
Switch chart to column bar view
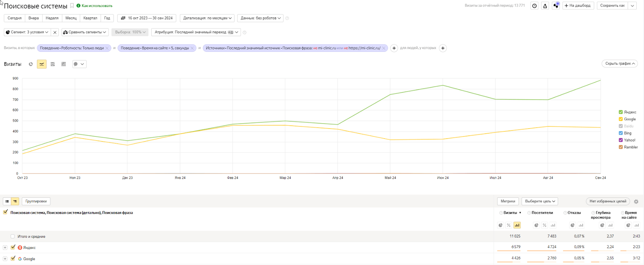pos(64,64)
